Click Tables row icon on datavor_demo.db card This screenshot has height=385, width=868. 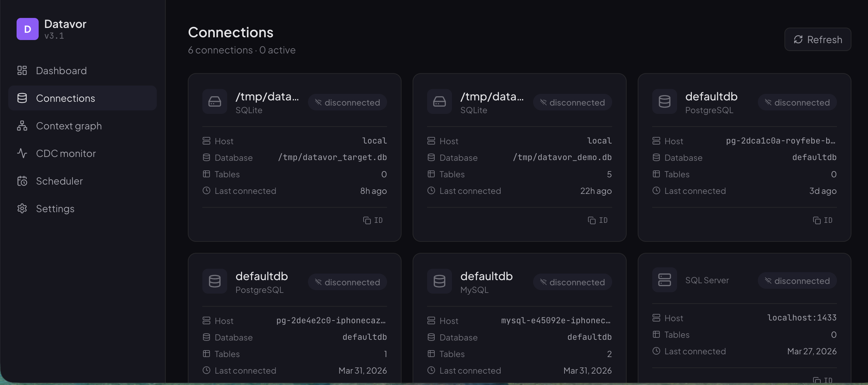pos(431,174)
